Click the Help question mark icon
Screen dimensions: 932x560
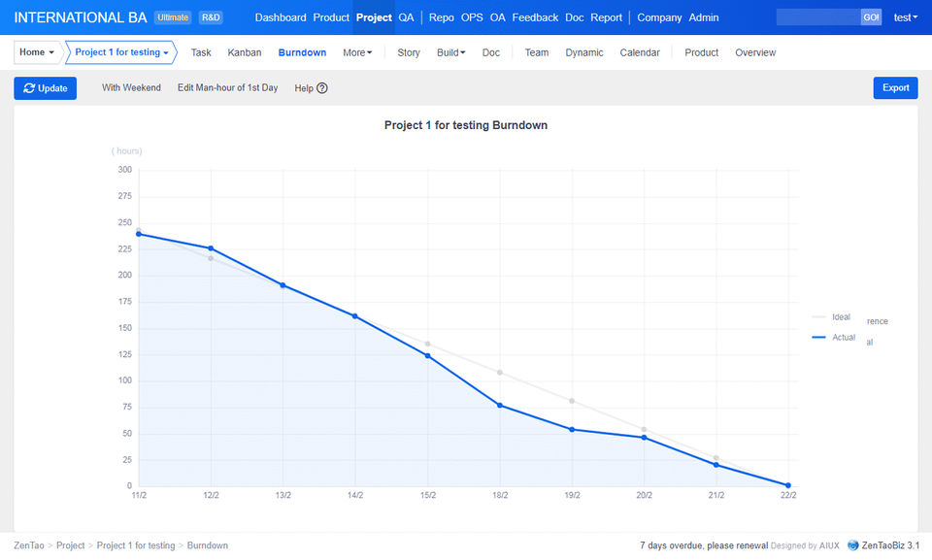pyautogui.click(x=322, y=88)
